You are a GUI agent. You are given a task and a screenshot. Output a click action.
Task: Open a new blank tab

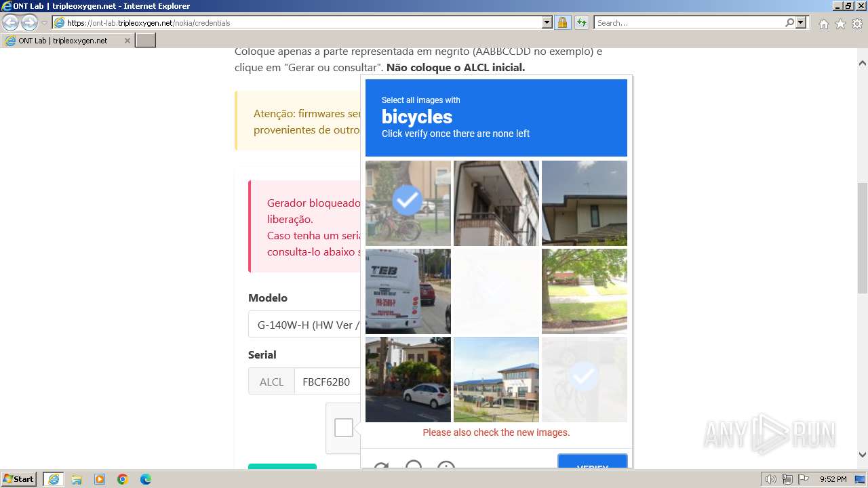coord(146,41)
